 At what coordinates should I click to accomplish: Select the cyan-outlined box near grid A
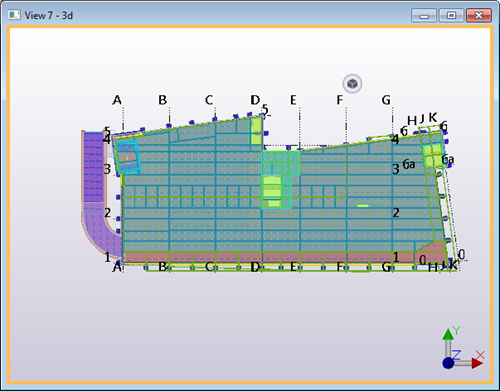[128, 157]
